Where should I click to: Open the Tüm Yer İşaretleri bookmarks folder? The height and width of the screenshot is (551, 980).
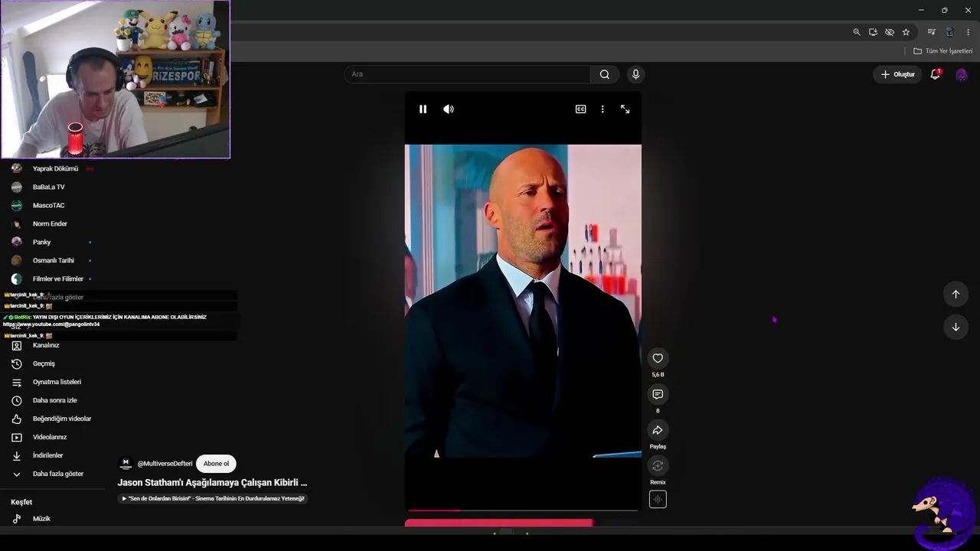click(943, 51)
